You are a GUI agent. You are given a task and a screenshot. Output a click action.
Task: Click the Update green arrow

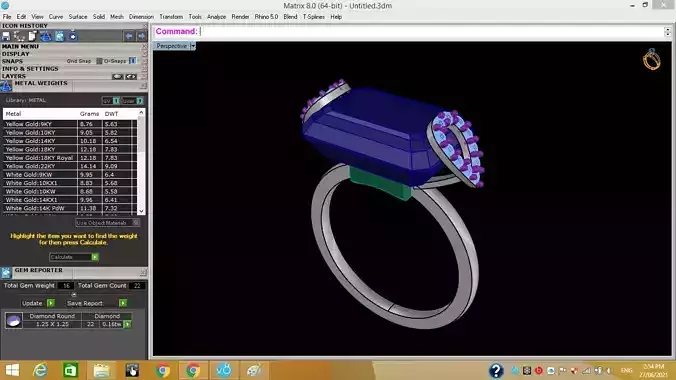pos(51,303)
